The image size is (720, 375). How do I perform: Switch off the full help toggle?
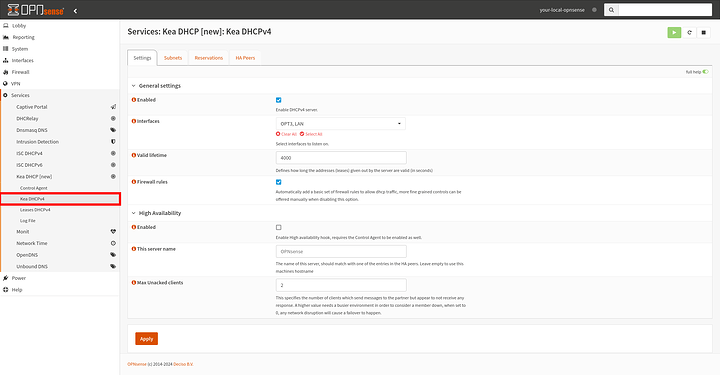[x=705, y=72]
